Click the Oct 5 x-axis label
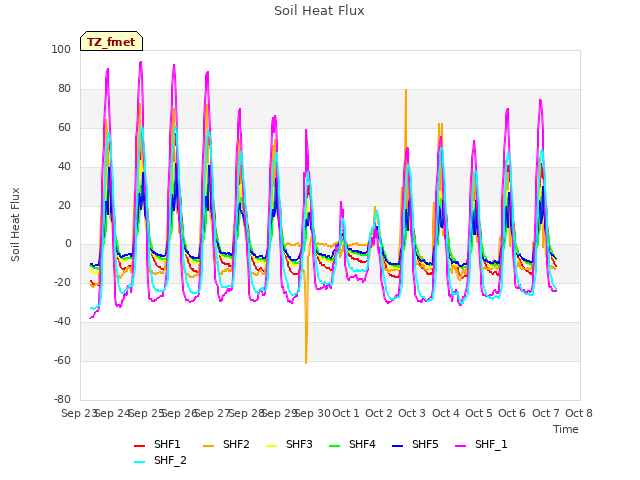The height and width of the screenshot is (480, 640). tap(479, 413)
